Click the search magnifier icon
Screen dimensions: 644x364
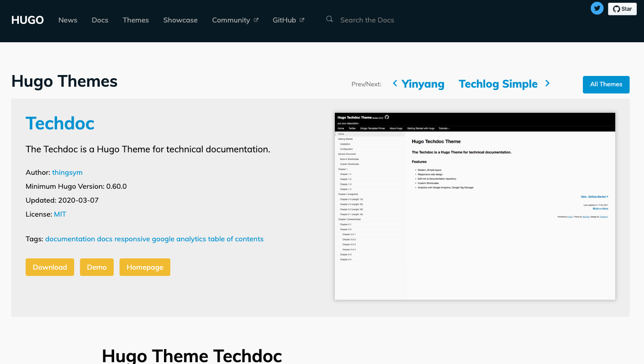(x=329, y=19)
